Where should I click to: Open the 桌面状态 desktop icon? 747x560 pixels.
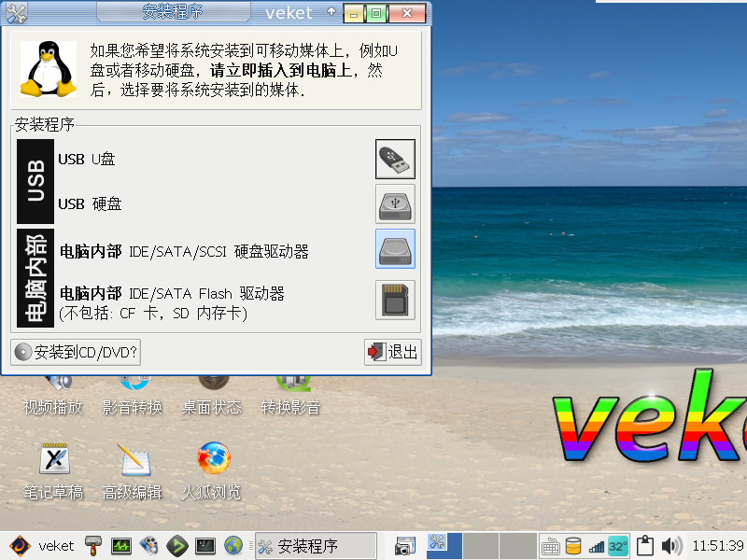[212, 396]
